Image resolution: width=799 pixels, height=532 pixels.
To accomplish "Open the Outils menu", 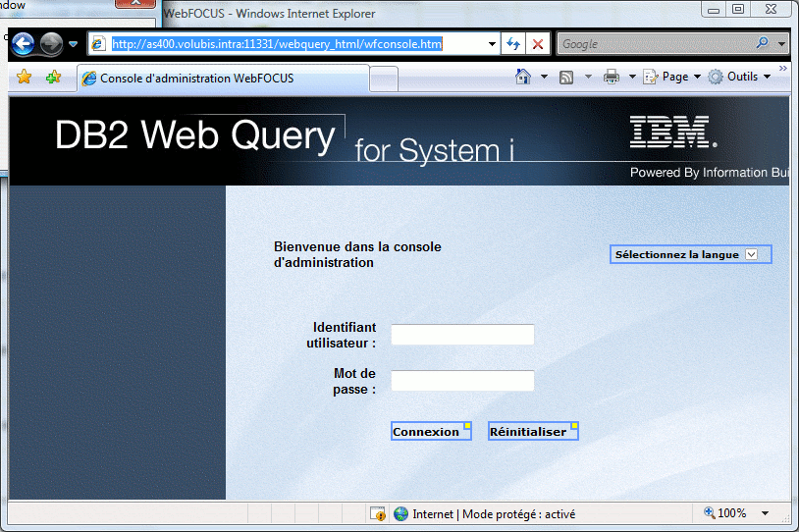I will [x=739, y=77].
